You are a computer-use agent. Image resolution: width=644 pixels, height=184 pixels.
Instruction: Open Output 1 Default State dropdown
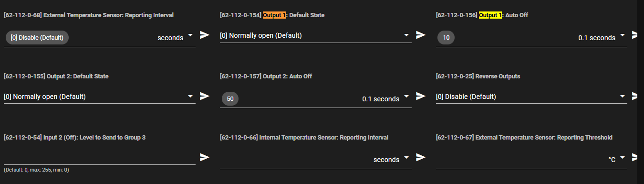pyautogui.click(x=315, y=35)
